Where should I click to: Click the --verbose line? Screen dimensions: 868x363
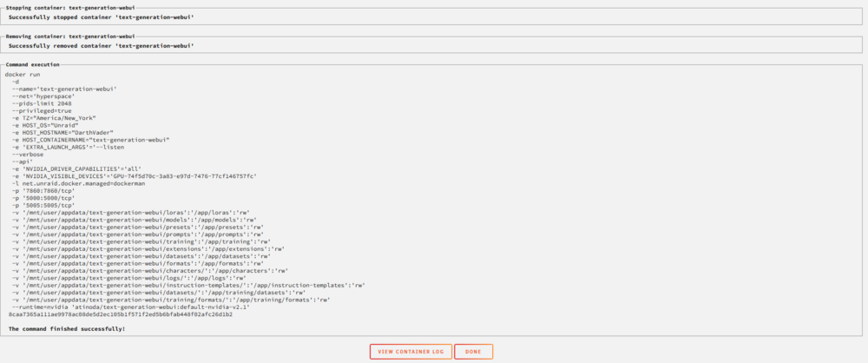pos(28,154)
